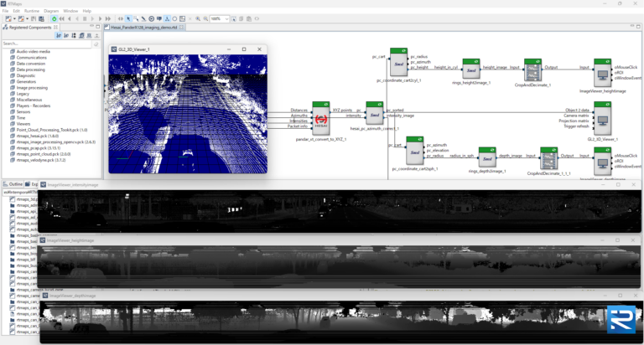The height and width of the screenshot is (345, 644).
Task: Click the circled play icon in toolbar
Action: 151,18
